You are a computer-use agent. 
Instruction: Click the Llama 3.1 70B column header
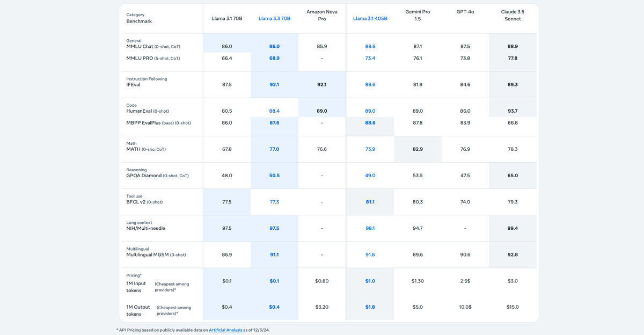click(x=226, y=18)
